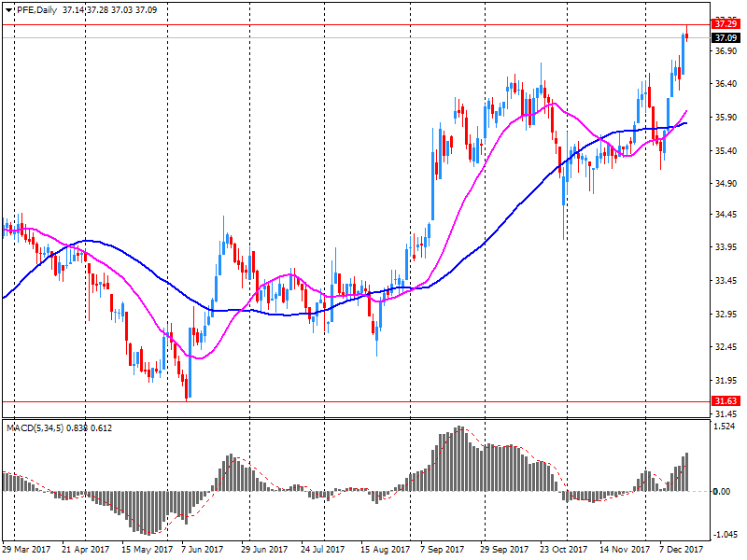Click the 15 May 2017 date label
Viewport: 747px width, 560px height.
(147, 550)
